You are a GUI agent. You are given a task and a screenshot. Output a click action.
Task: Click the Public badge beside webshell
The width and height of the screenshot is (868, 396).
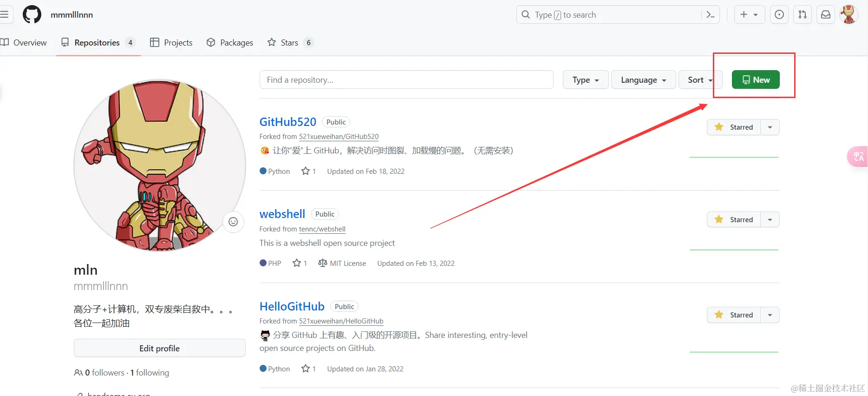(x=325, y=214)
